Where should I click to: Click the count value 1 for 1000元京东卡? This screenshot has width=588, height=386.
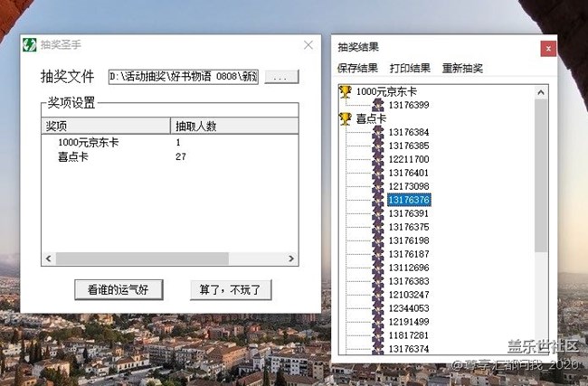(x=178, y=143)
